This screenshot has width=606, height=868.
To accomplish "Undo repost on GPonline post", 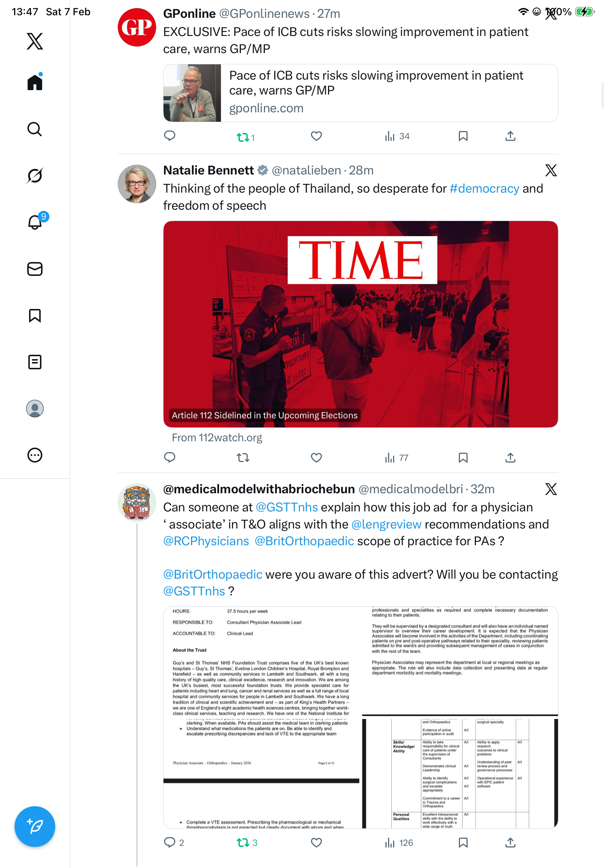I will [246, 137].
